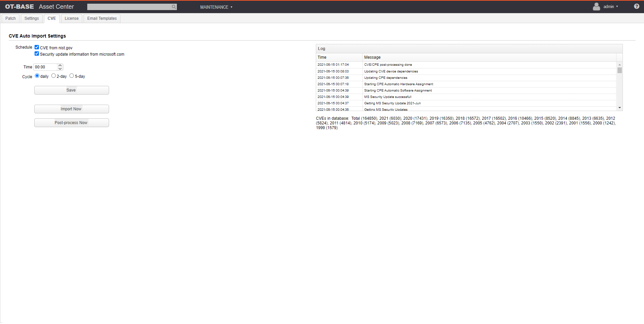The width and height of the screenshot is (644, 324).
Task: Select log row Starting CPE Automatic Hardware Assignment
Action: [x=466, y=84]
